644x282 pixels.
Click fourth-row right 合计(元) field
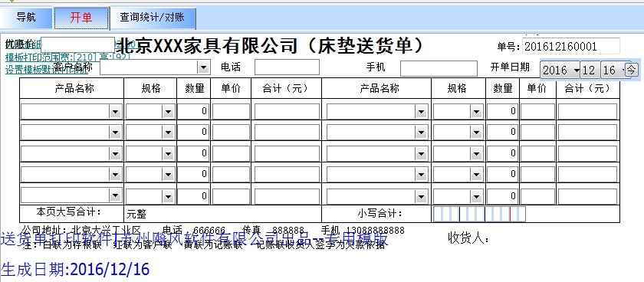point(587,175)
